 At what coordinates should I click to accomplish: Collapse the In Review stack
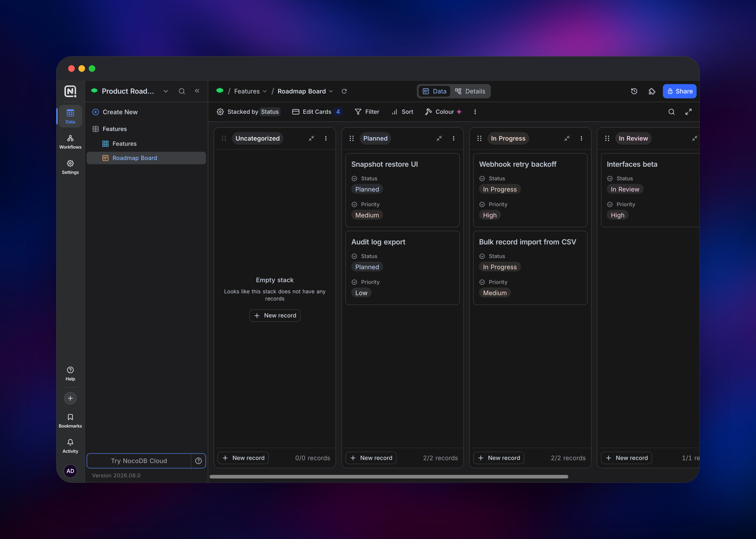click(695, 138)
